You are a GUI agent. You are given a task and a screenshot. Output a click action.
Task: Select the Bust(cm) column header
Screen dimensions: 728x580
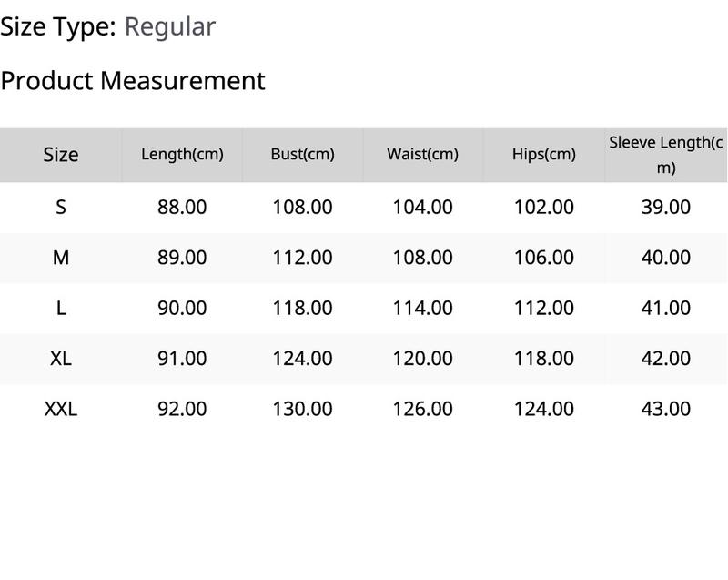(x=303, y=154)
